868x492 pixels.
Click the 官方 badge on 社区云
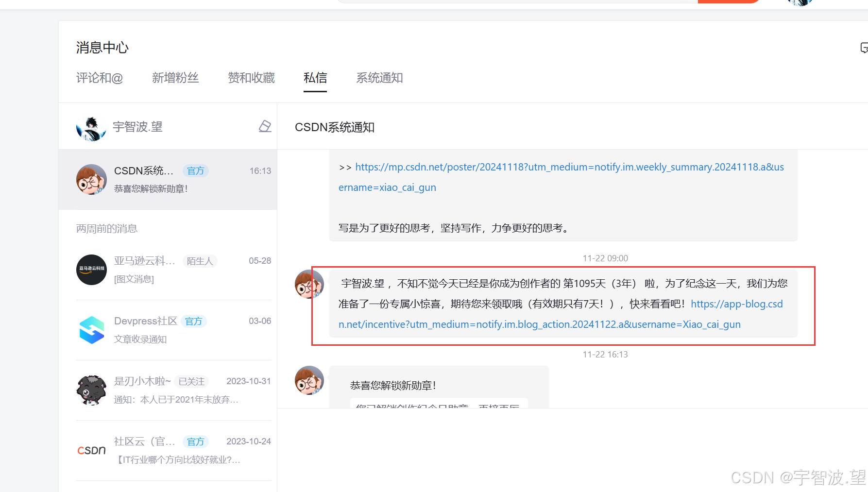[x=195, y=442]
